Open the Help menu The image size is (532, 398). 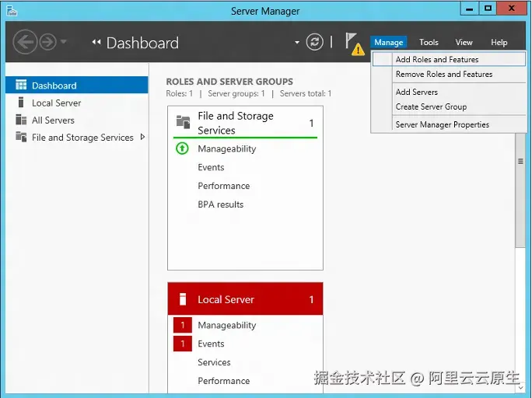pos(499,43)
